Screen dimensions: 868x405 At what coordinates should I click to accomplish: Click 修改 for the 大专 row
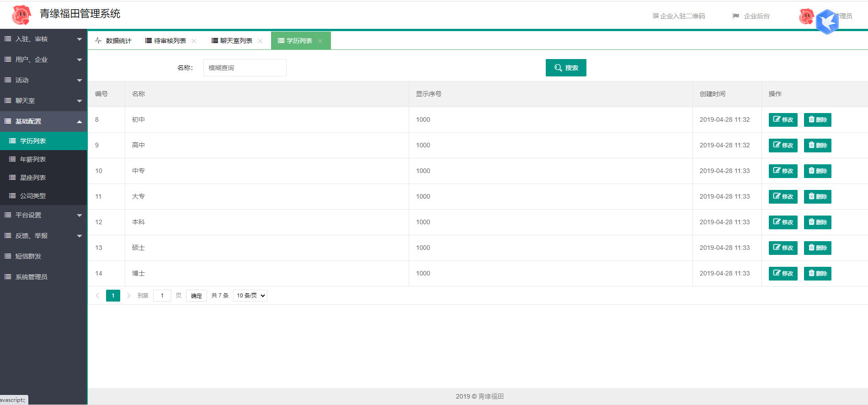click(783, 197)
